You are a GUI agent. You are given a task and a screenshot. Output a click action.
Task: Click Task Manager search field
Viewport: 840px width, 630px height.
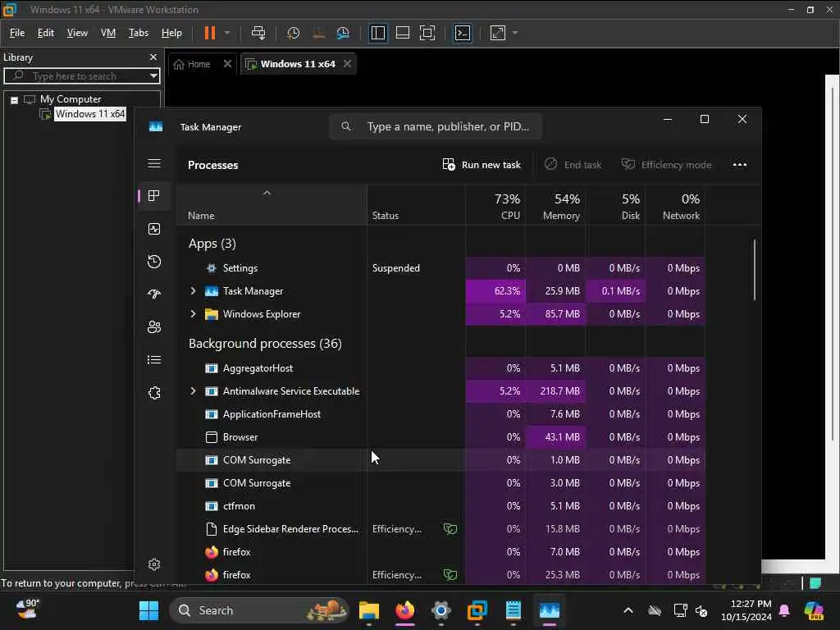436,127
